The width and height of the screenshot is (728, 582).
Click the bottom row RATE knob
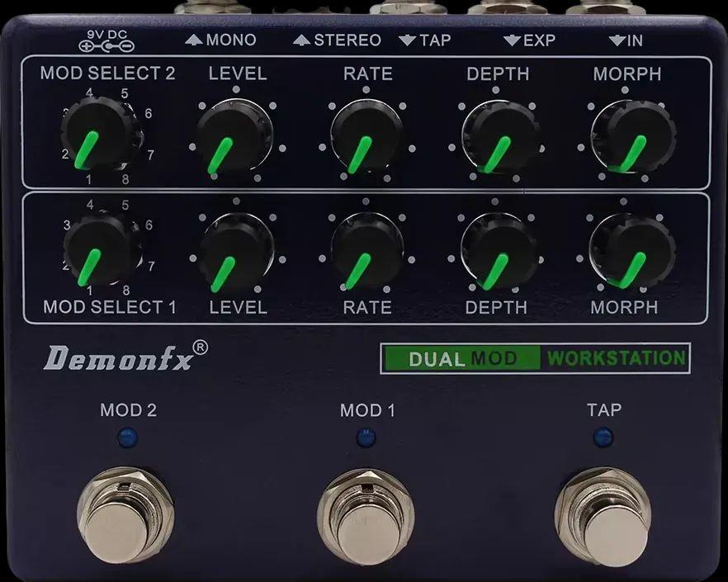(x=366, y=252)
